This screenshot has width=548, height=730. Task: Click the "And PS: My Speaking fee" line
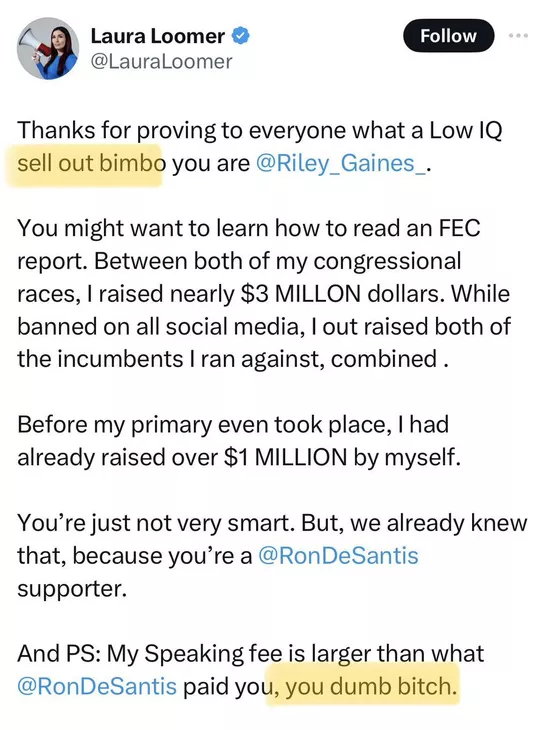pyautogui.click(x=250, y=654)
